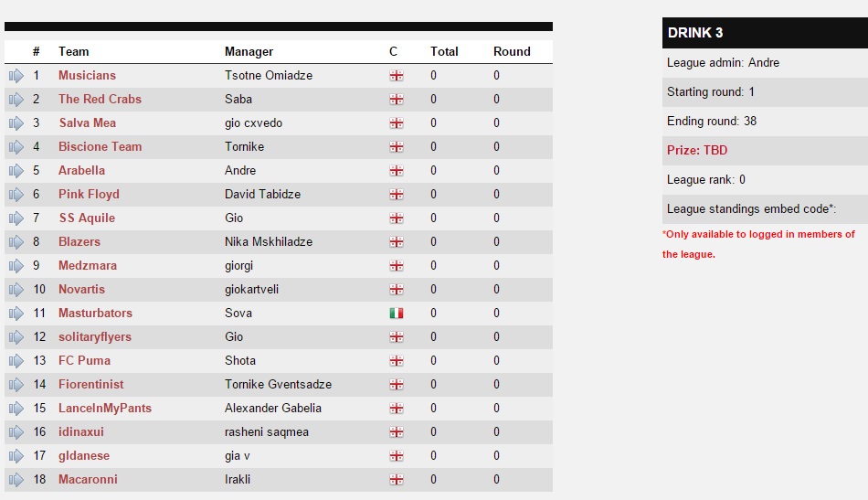Screen dimensions: 868x500
Task: Select the arrow icon beside Masturbators row
Action: coord(16,314)
